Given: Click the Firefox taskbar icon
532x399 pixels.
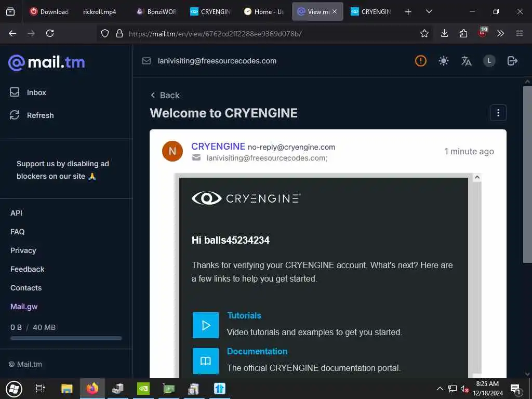Looking at the screenshot, I should [x=92, y=389].
